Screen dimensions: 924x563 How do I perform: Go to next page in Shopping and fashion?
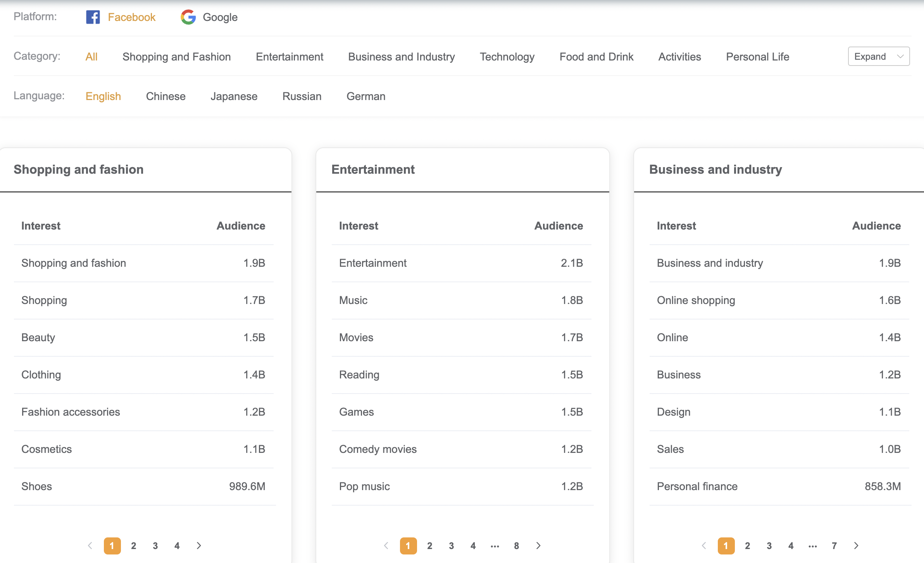click(x=199, y=546)
